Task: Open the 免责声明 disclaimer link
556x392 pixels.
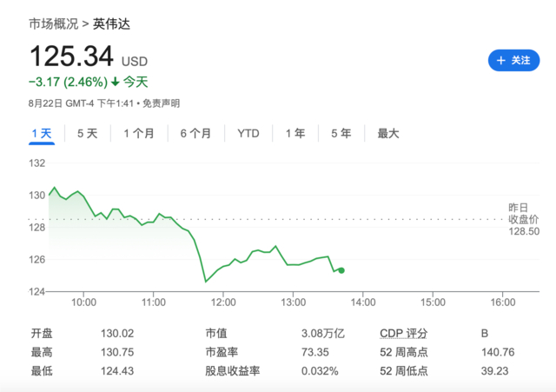Action: pos(162,103)
